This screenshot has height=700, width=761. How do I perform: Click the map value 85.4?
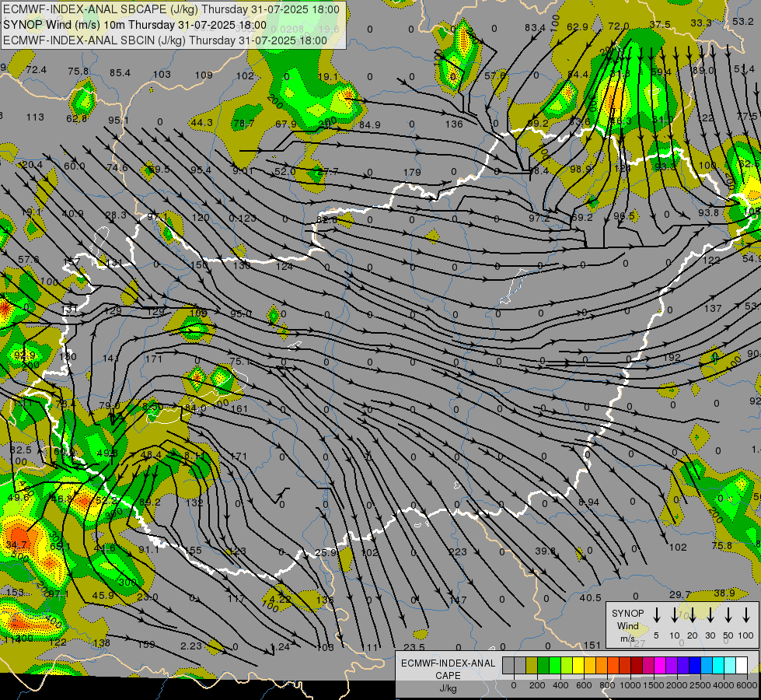(x=120, y=73)
